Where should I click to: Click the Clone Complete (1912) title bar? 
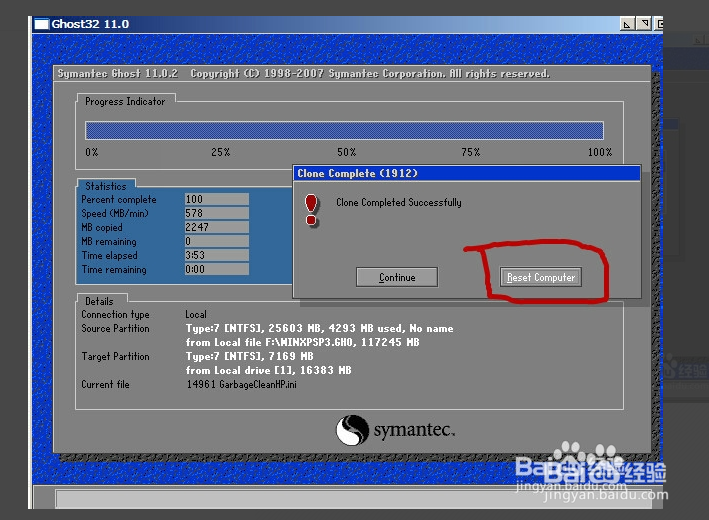pos(467,174)
